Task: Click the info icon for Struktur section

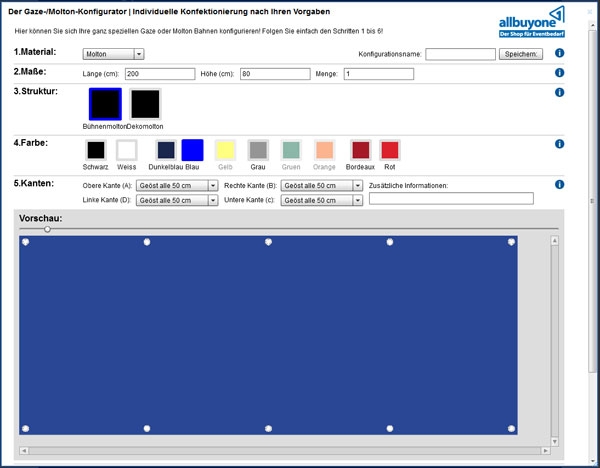Action: tap(559, 92)
